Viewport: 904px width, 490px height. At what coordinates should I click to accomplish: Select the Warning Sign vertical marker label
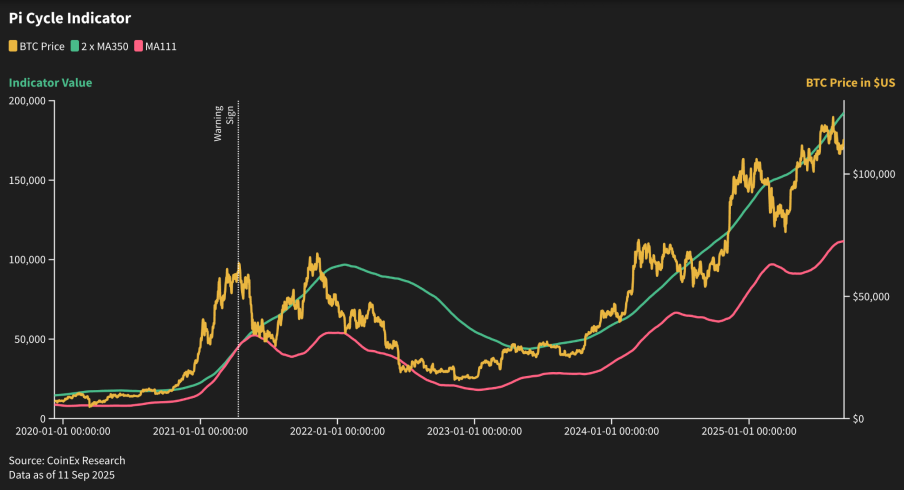coord(224,123)
